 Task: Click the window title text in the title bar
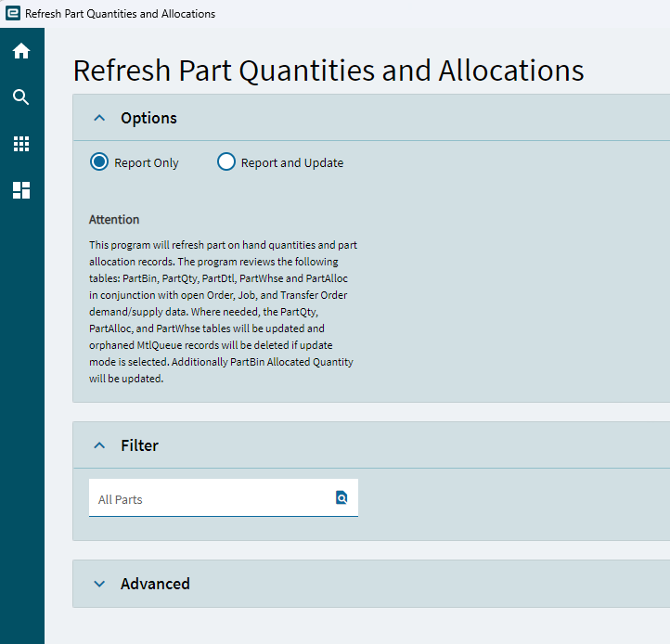(120, 14)
